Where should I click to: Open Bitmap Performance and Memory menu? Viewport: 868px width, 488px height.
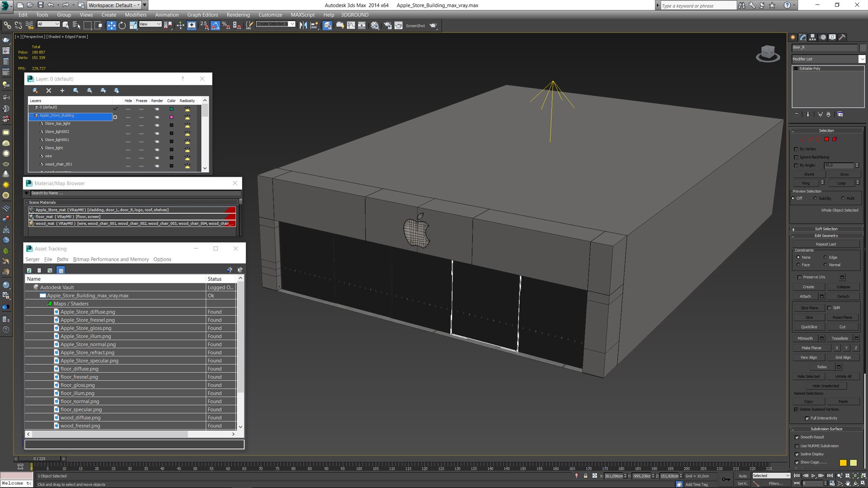pyautogui.click(x=111, y=259)
